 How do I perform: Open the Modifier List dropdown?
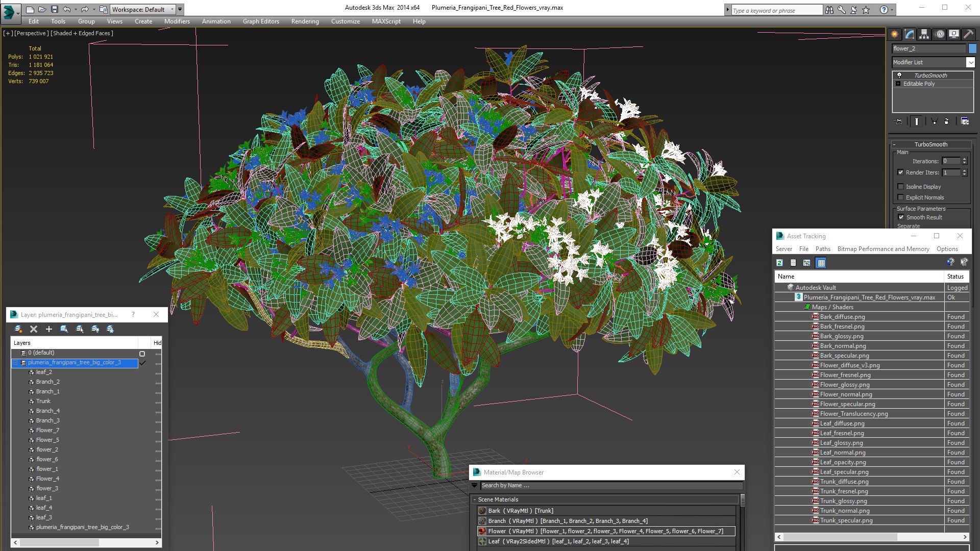(933, 62)
